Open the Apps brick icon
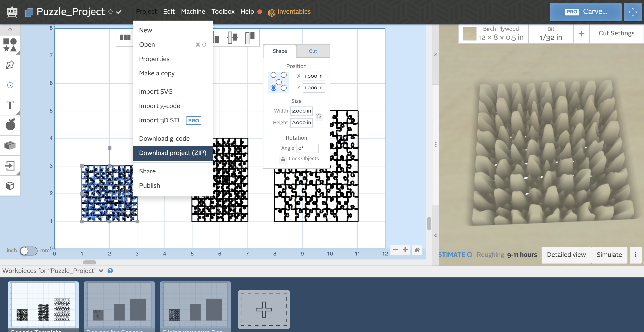This screenshot has height=332, width=644. (10, 145)
